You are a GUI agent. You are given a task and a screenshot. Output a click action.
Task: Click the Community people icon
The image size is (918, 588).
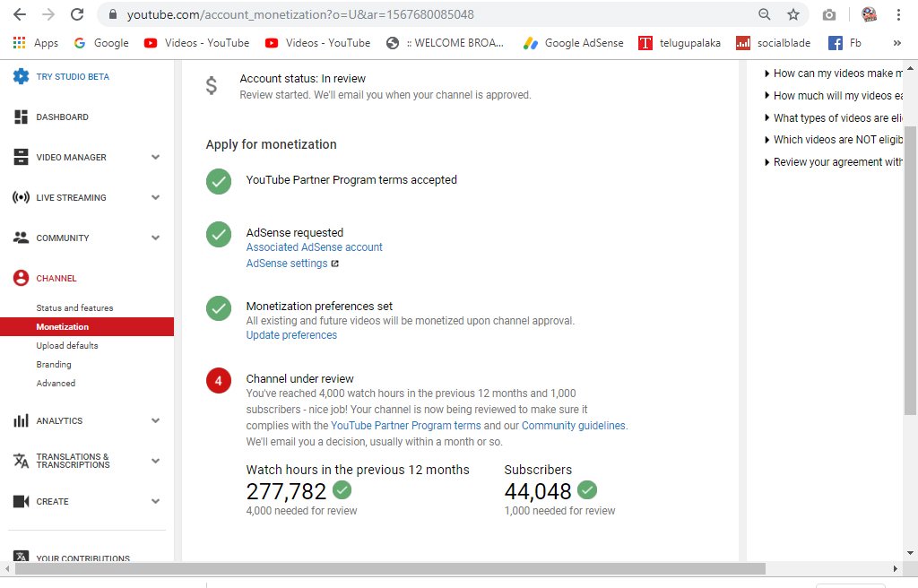22,238
